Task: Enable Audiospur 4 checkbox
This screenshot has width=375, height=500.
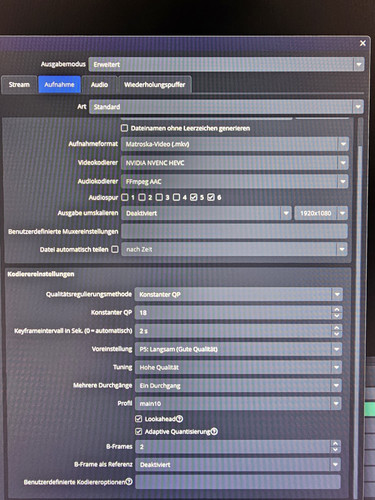Action: coord(176,197)
